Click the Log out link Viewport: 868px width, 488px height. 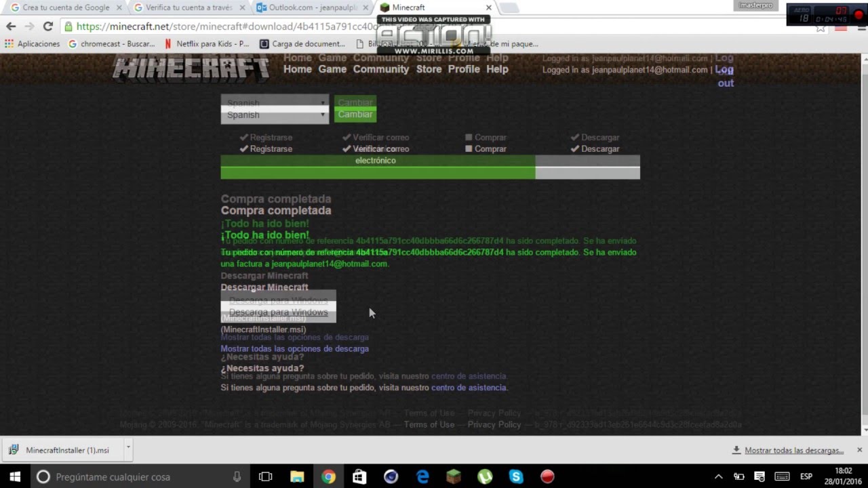[x=725, y=76]
